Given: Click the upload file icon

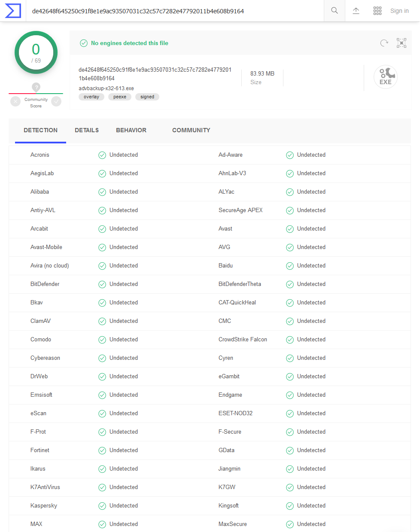Looking at the screenshot, I should tap(356, 11).
